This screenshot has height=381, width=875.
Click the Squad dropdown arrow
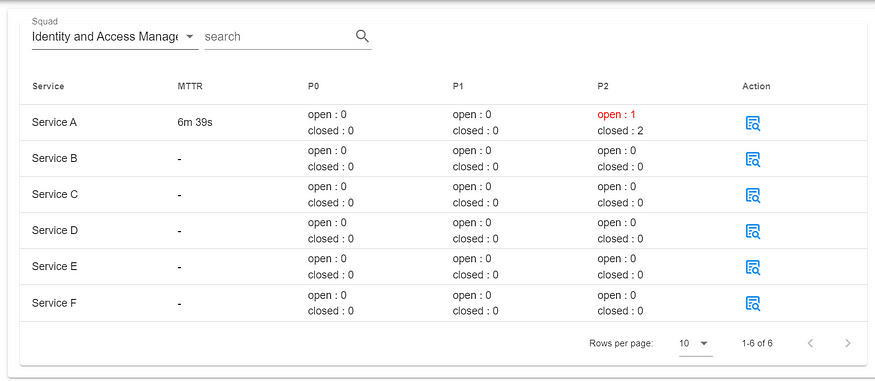coord(189,37)
